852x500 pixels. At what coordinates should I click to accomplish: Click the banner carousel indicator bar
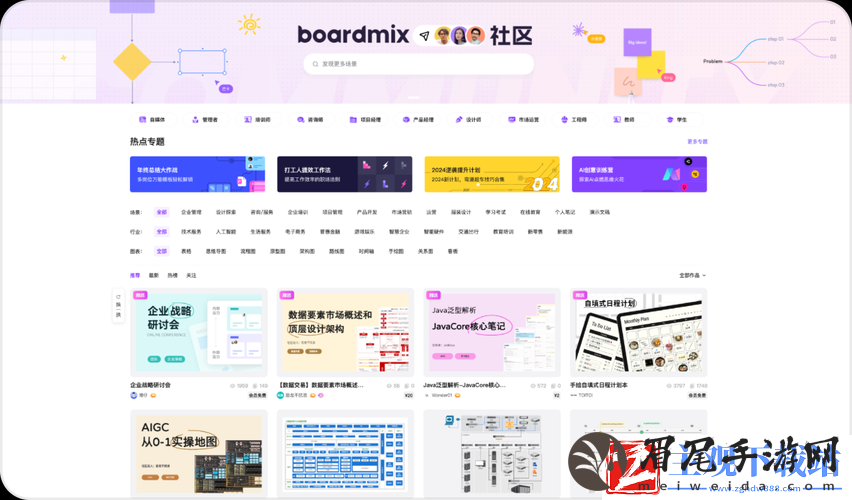[414, 98]
